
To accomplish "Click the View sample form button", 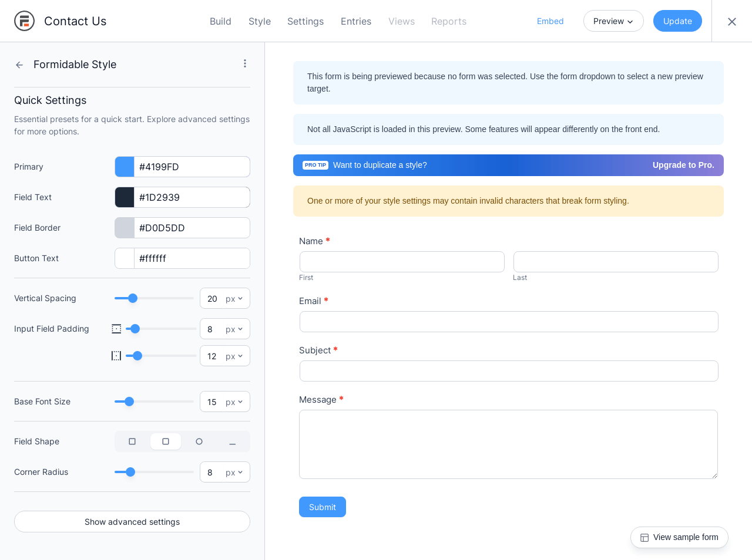I will click(x=679, y=537).
